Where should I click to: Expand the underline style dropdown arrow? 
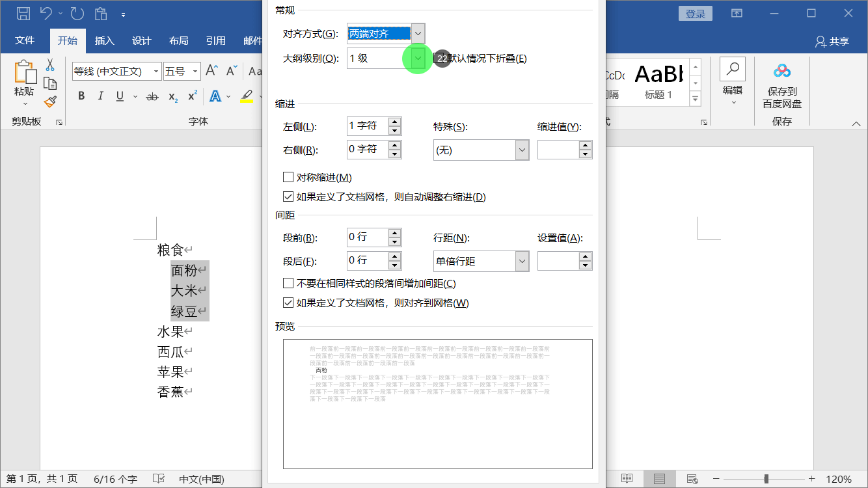click(x=135, y=96)
